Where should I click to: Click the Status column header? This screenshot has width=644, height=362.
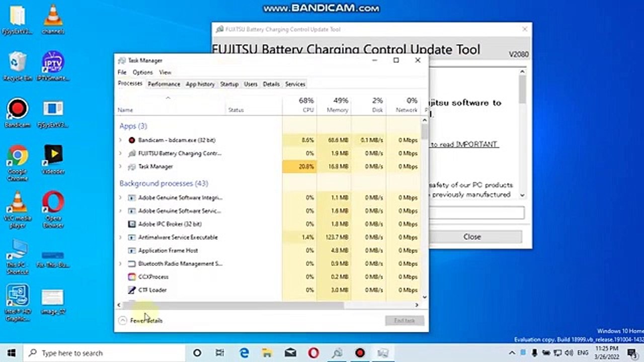click(254, 105)
